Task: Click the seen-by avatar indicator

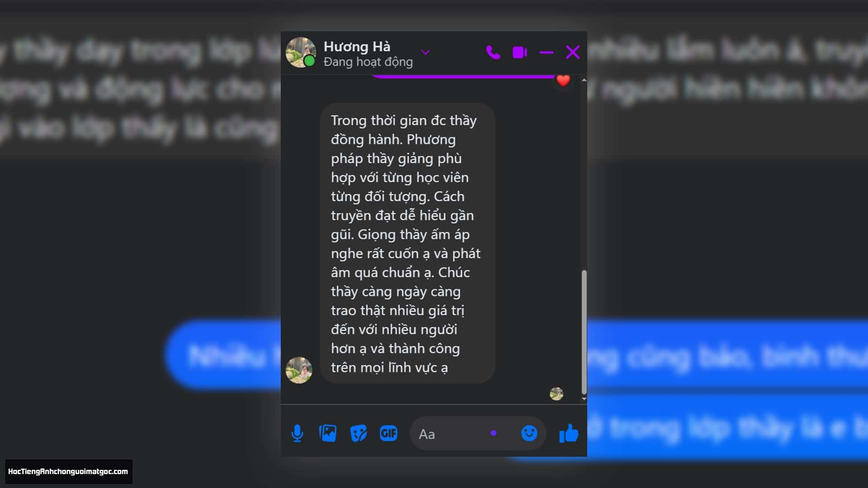Action: point(557,394)
